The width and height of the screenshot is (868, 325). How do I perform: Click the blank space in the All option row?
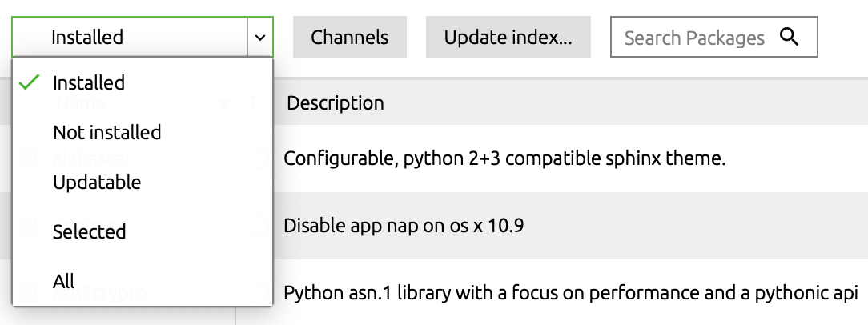(171, 281)
